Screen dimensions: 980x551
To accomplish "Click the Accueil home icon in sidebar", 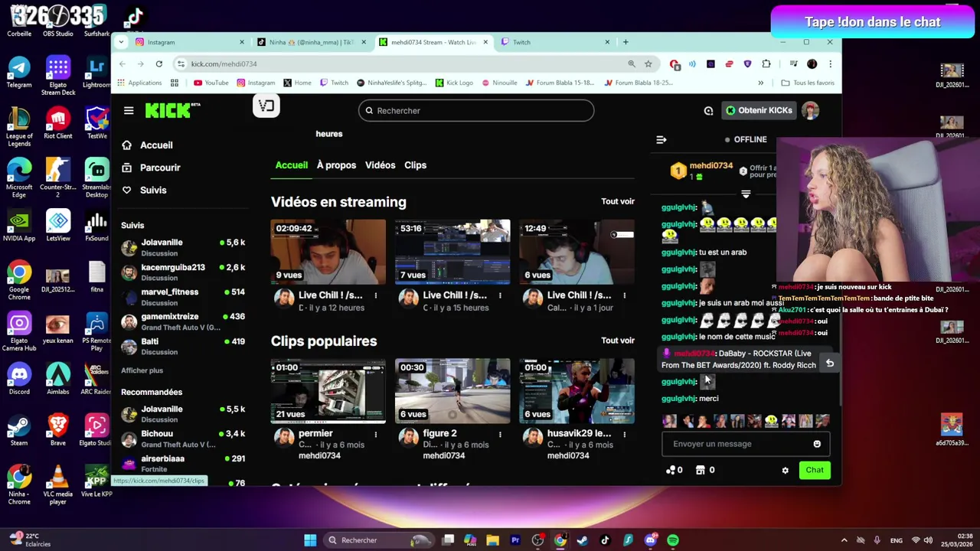I will tap(126, 145).
